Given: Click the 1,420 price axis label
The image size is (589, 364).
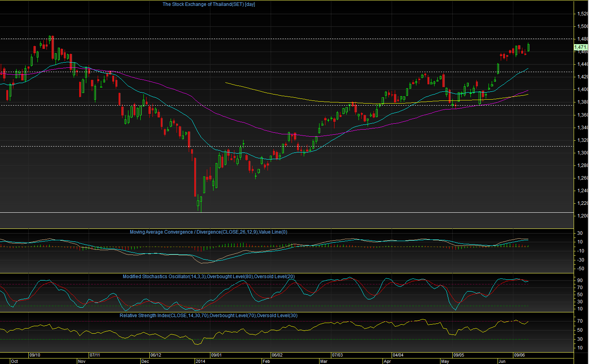Looking at the screenshot, I should point(583,77).
